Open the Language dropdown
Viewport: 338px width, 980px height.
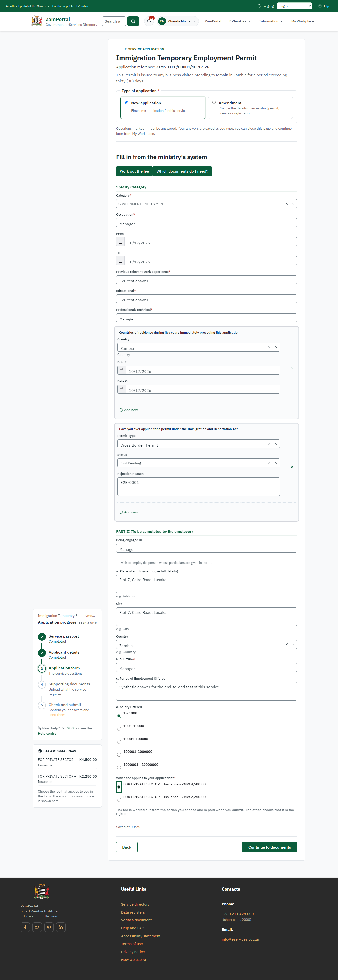point(294,6)
